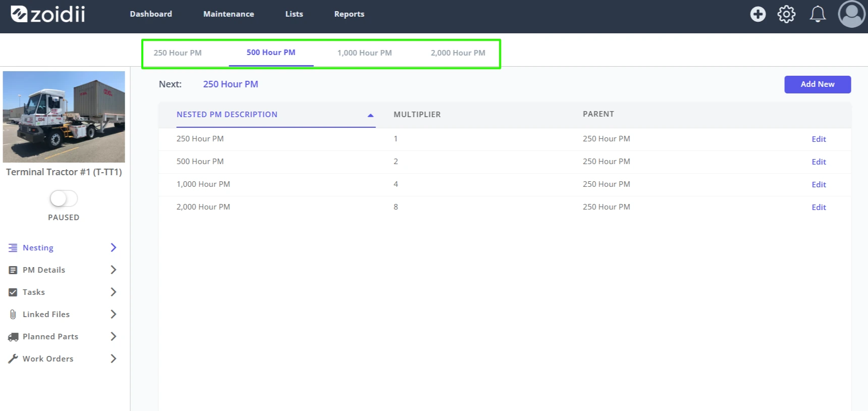
Task: Open the Nesting sidebar label
Action: (38, 248)
